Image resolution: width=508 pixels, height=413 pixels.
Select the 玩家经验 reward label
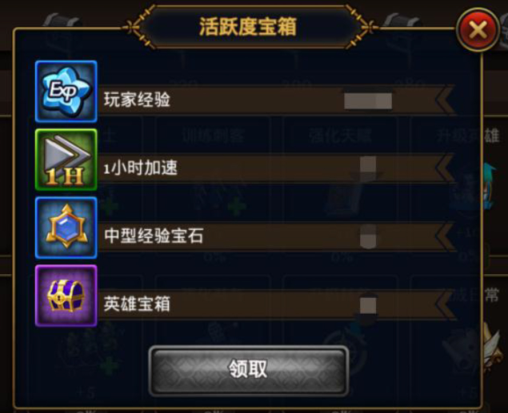[x=137, y=100]
